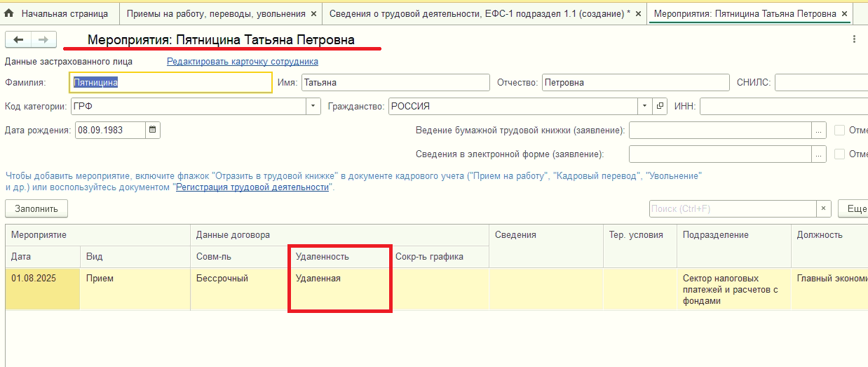Click the Отчество field containing Петровна
This screenshot has width=868, height=367.
click(635, 83)
